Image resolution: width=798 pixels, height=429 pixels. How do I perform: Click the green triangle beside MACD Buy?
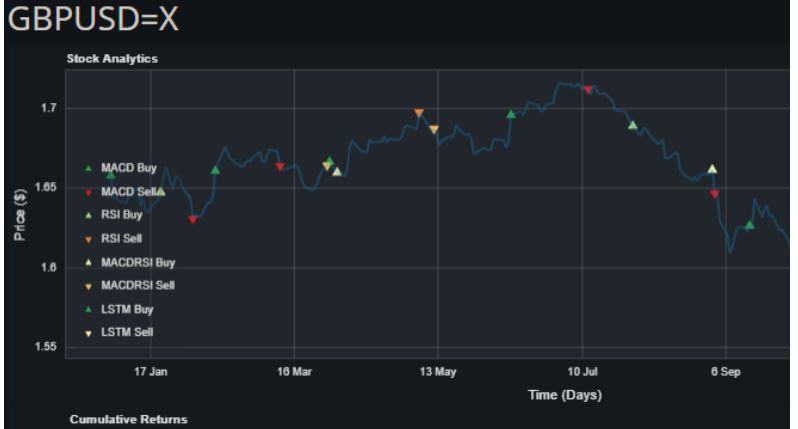click(88, 168)
